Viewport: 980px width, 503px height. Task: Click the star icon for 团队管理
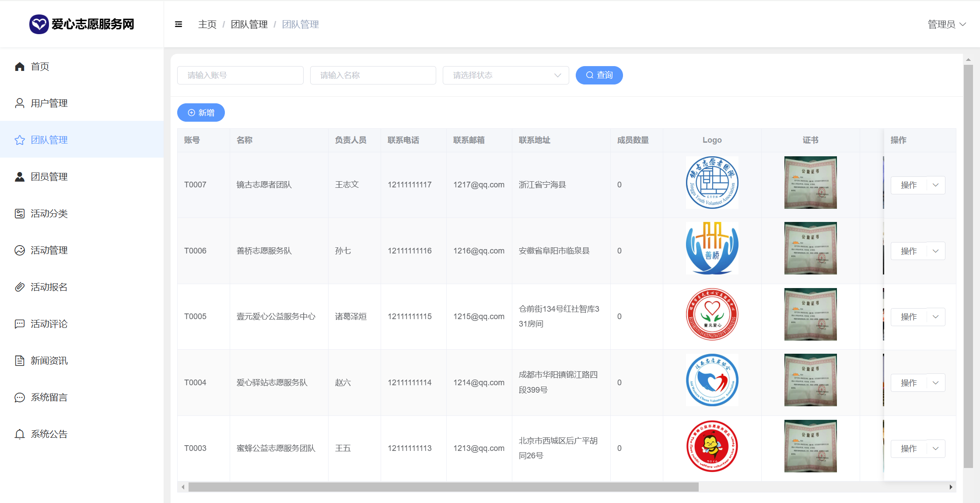(x=20, y=140)
